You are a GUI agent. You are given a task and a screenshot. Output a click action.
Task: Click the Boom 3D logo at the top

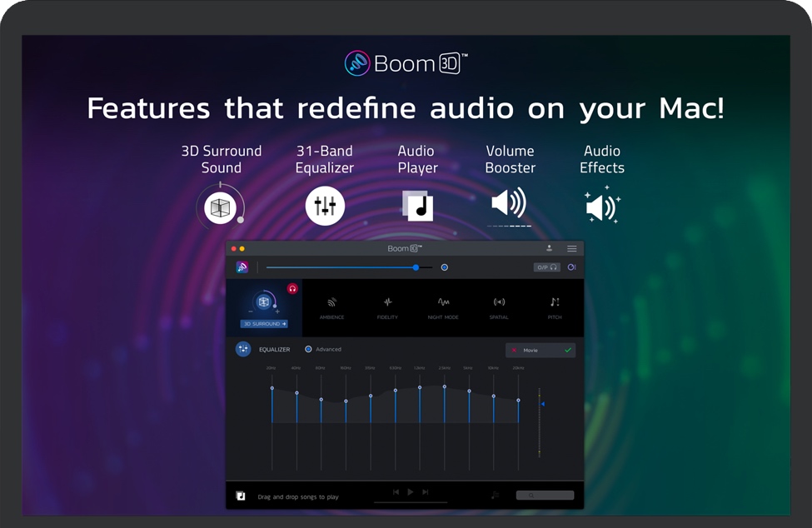[x=406, y=63]
